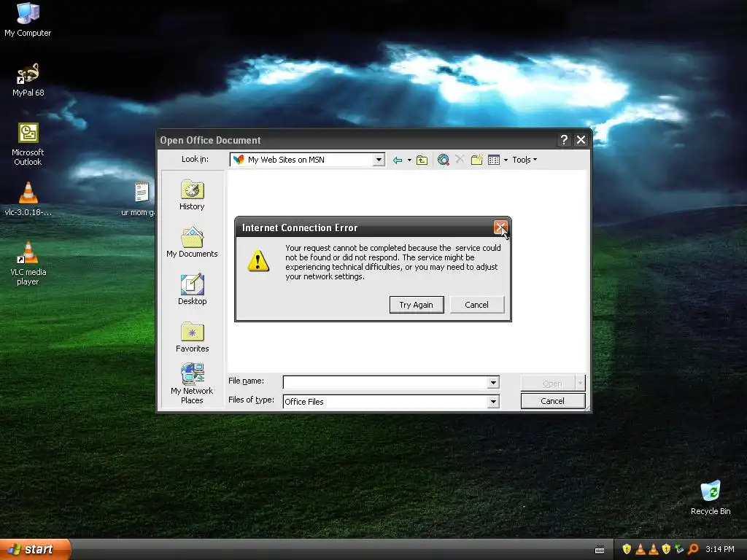Click the Search the Web icon
The height and width of the screenshot is (560, 747).
point(443,160)
